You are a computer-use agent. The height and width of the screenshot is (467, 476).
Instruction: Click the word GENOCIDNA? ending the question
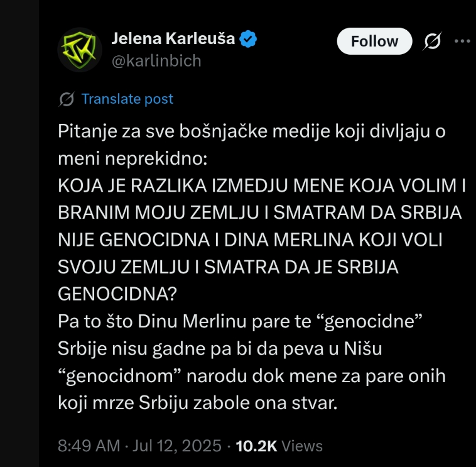click(x=117, y=294)
